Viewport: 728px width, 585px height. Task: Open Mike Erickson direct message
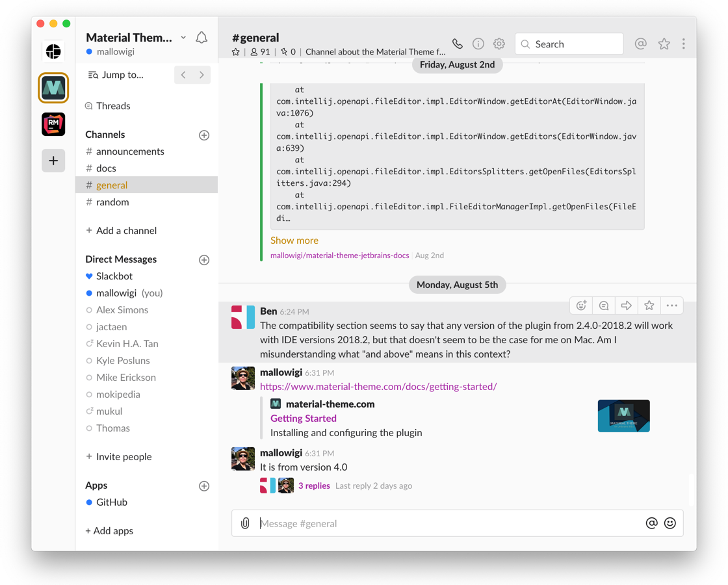coord(147,378)
